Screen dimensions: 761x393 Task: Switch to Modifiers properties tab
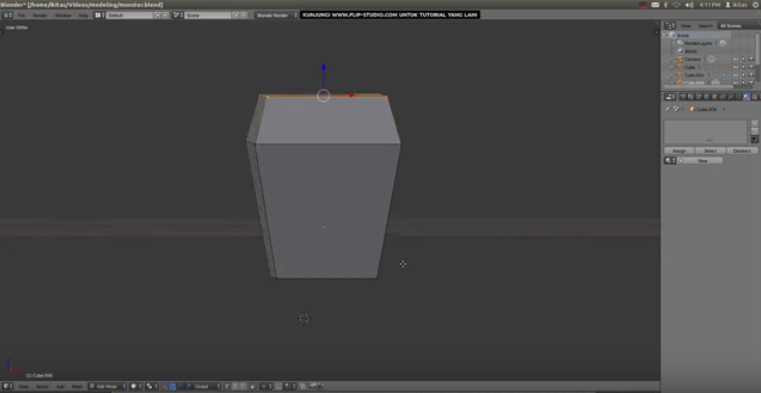730,97
